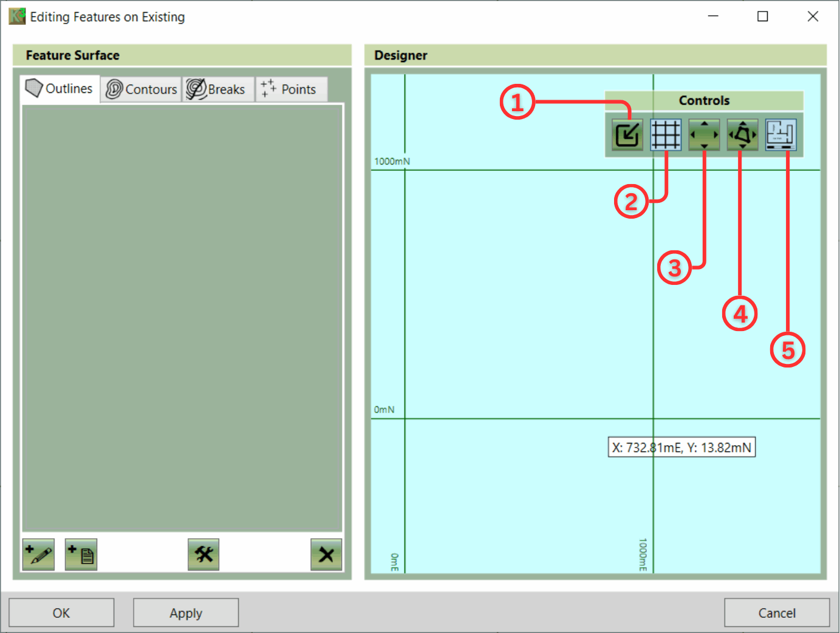Click the add-with-pencil draw new feature button
840x633 pixels.
38,555
